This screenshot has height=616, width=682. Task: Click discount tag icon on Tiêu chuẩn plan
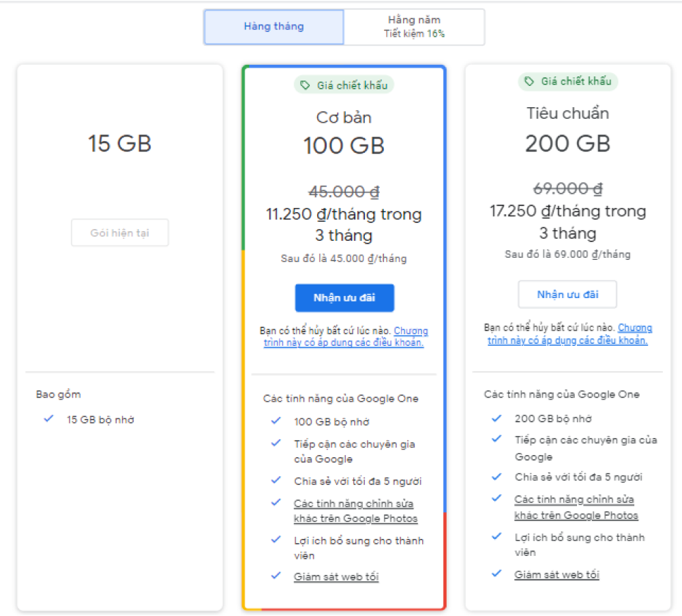click(529, 82)
